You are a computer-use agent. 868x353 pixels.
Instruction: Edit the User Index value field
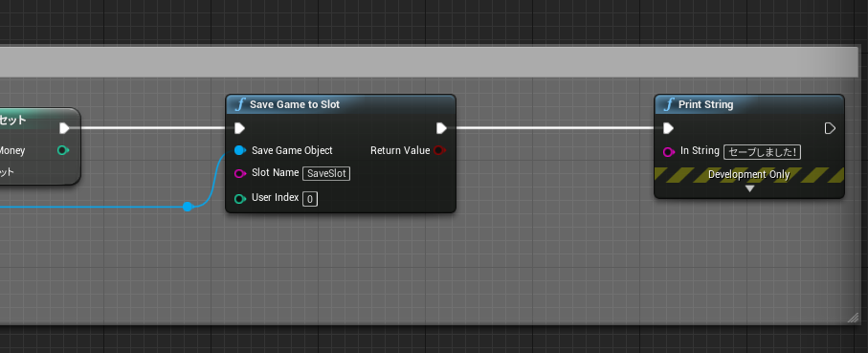(x=310, y=199)
